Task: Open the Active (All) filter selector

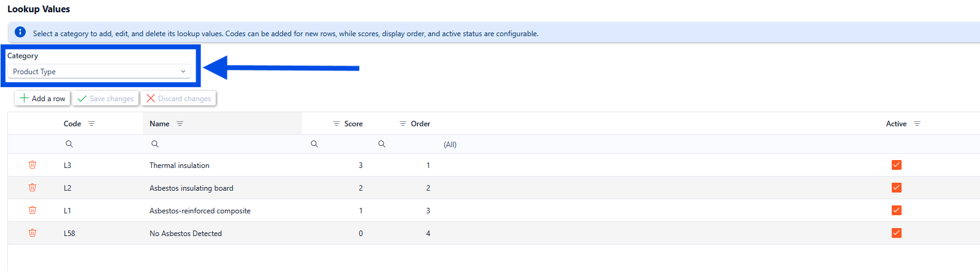Action: [450, 145]
